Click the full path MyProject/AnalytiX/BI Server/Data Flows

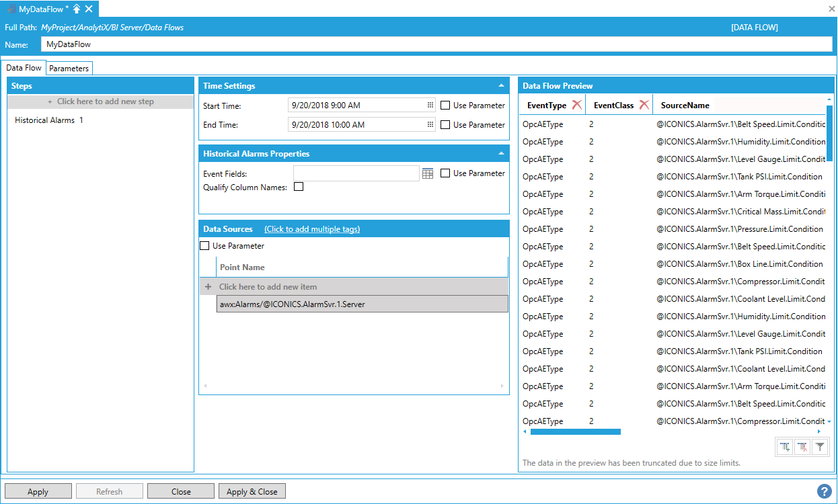(x=112, y=28)
